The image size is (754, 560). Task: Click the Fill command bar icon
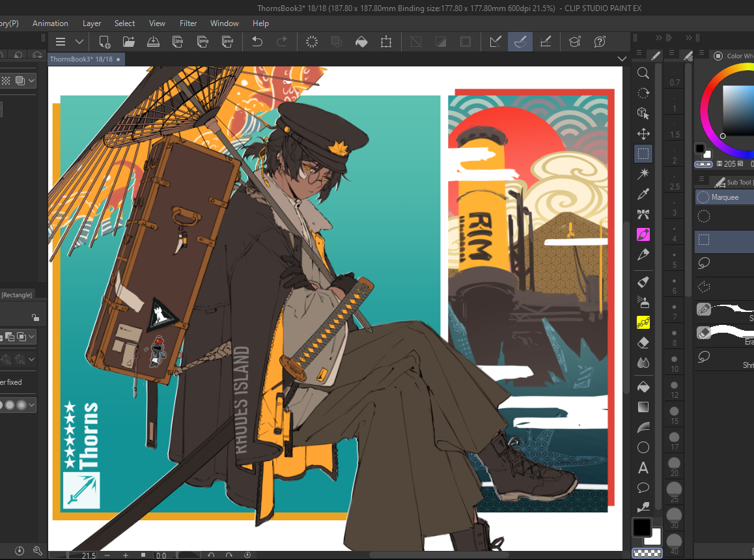[361, 42]
